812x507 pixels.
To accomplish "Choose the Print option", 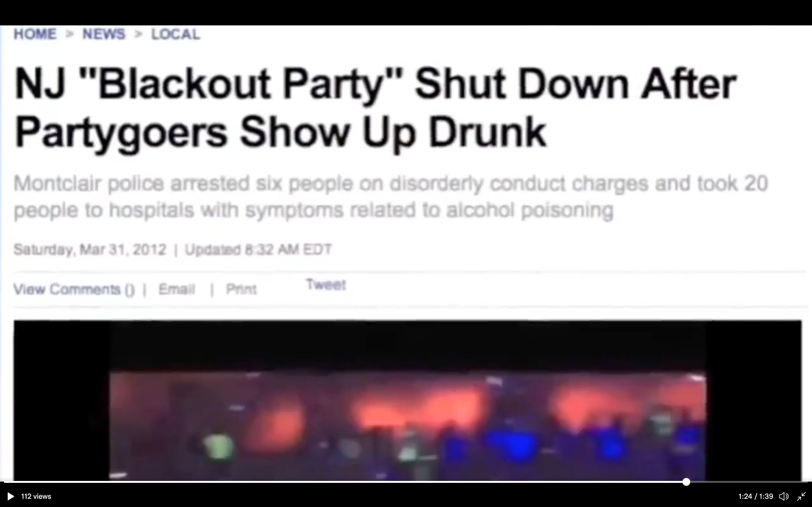I will click(x=241, y=289).
